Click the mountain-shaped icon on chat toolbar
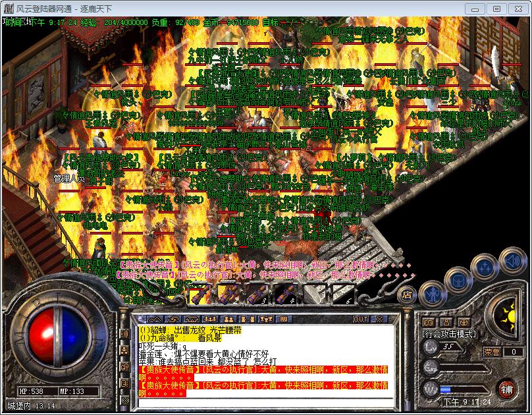The width and height of the screenshot is (532, 415). [154, 319]
